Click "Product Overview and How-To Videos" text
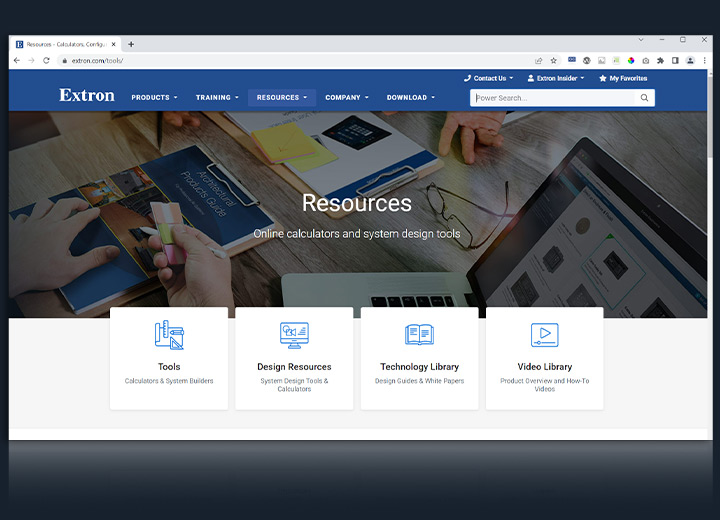The width and height of the screenshot is (720, 520). [545, 385]
